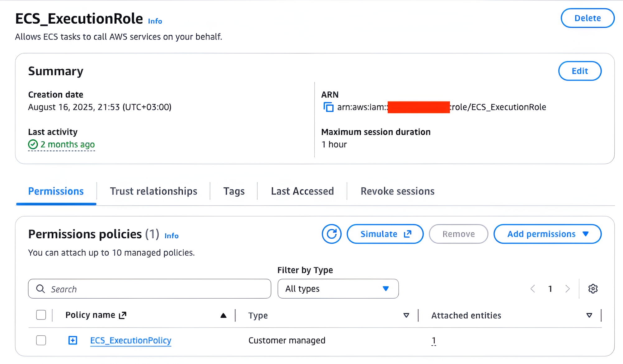Open the Type column filter dropdown

406,315
